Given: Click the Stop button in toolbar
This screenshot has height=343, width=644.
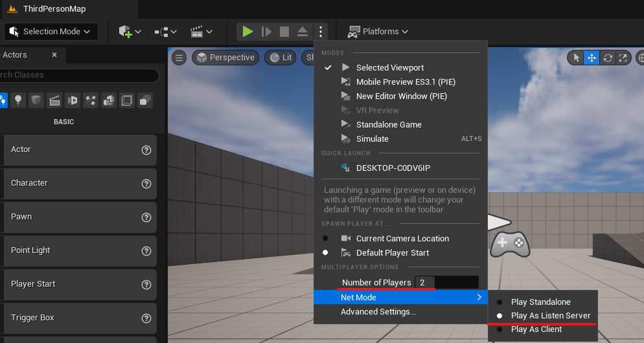Looking at the screenshot, I should [x=284, y=32].
